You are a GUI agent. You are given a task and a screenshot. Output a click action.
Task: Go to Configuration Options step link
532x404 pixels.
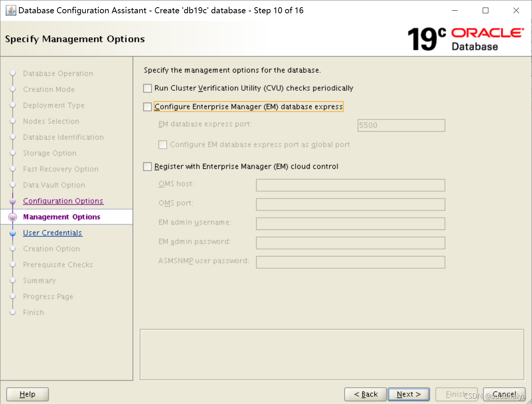click(63, 201)
